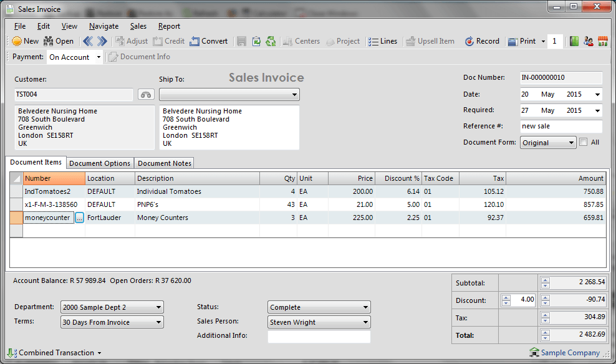Go to previous record with back arrows

(88, 41)
